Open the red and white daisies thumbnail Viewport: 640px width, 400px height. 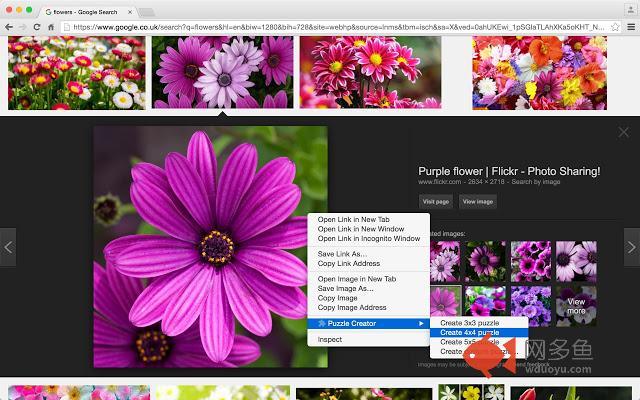tap(77, 73)
